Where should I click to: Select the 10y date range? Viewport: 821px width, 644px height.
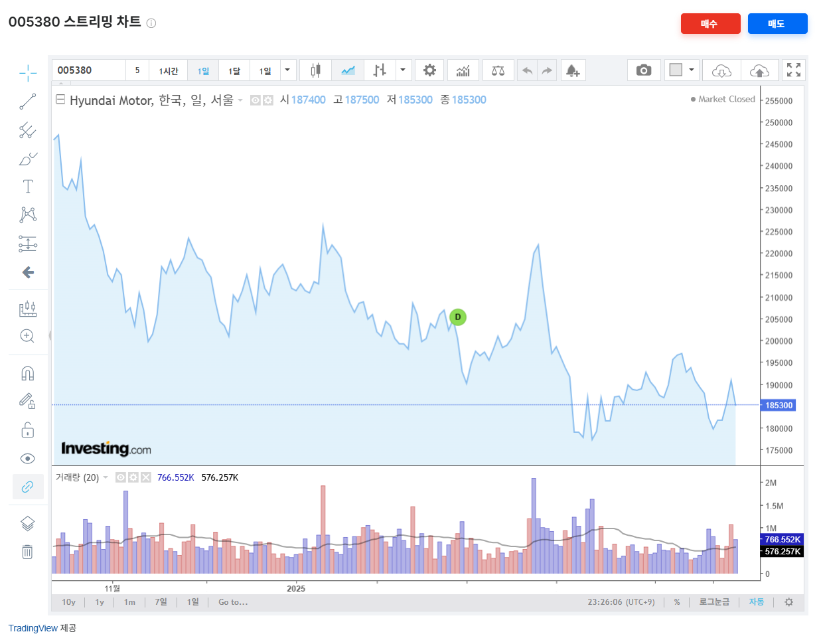click(x=69, y=602)
